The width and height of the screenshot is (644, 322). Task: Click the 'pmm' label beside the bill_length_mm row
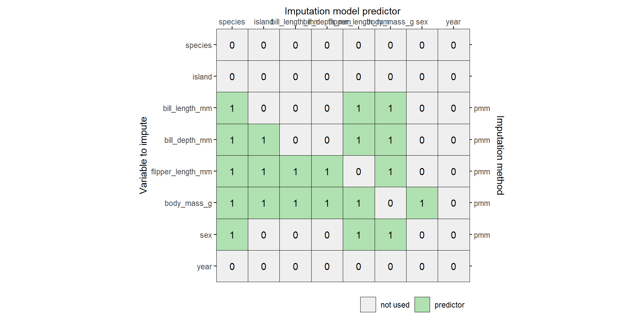(482, 108)
